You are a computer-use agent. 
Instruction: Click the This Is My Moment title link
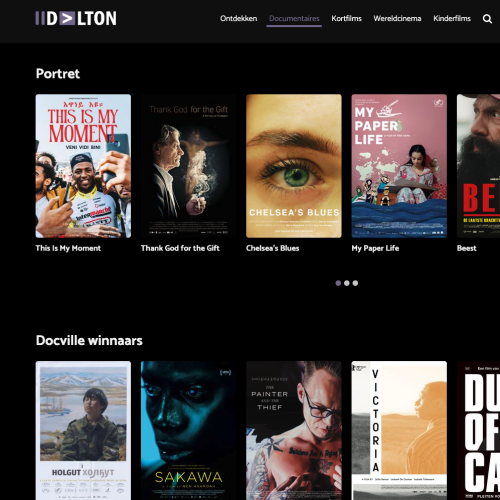coord(68,248)
